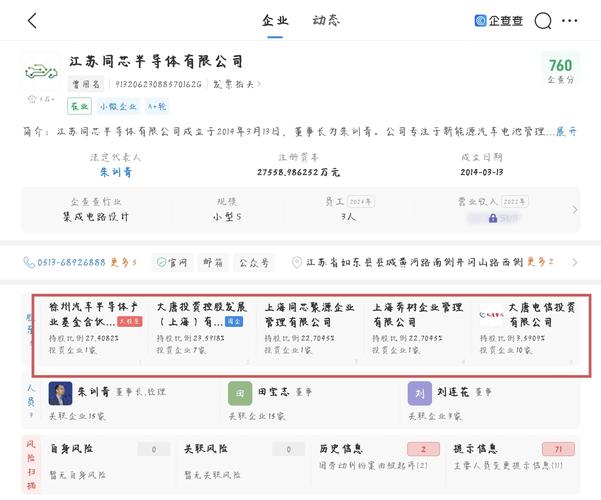Switch to the 企业 tab
The height and width of the screenshot is (500, 601).
click(275, 20)
